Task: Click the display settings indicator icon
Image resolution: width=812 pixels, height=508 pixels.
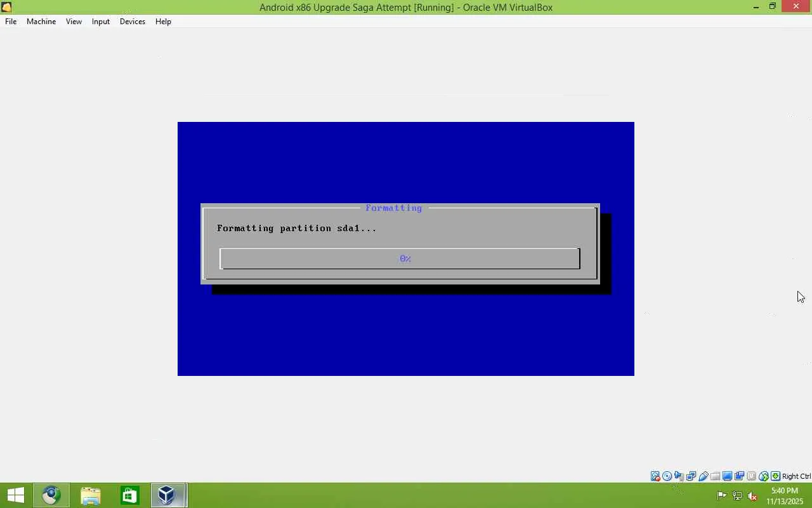Action: (728, 476)
